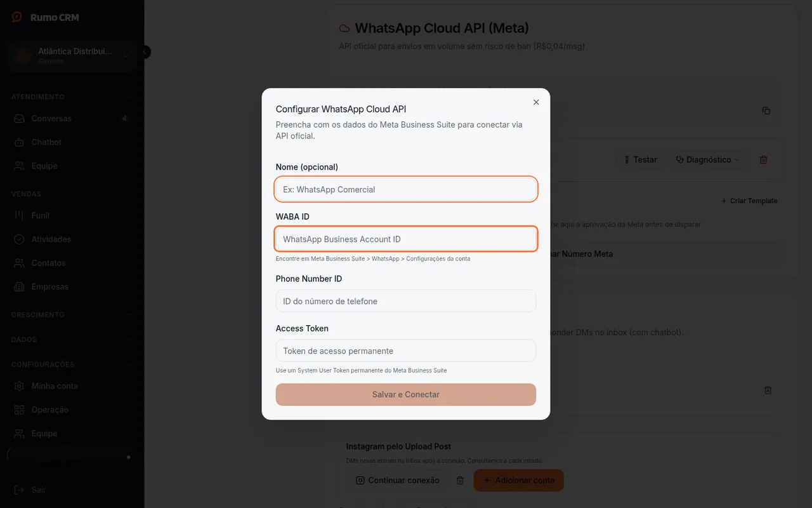This screenshot has height=508, width=812.
Task: Open the Rumo CRM logo home
Action: (45, 17)
